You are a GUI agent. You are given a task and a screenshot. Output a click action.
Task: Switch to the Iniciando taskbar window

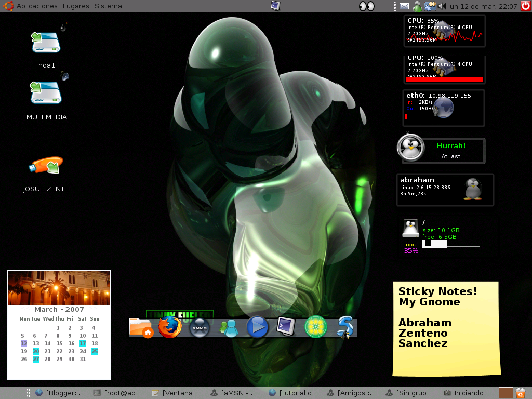pos(468,393)
